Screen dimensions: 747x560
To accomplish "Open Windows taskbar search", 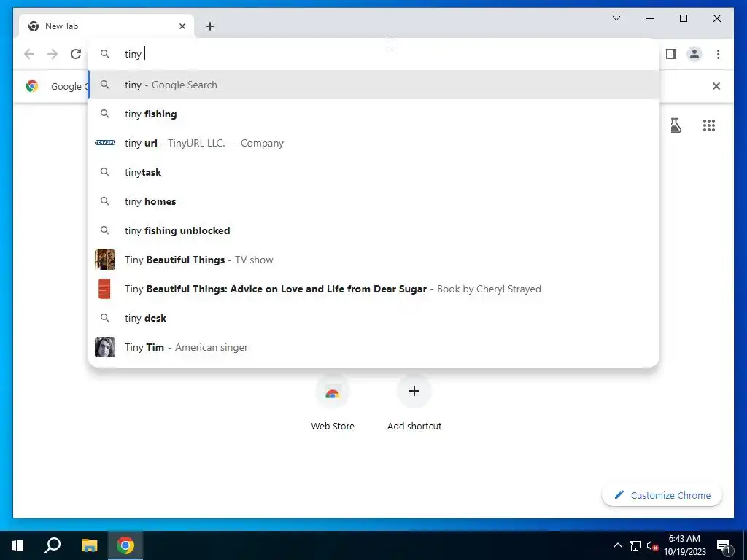I will point(53,545).
